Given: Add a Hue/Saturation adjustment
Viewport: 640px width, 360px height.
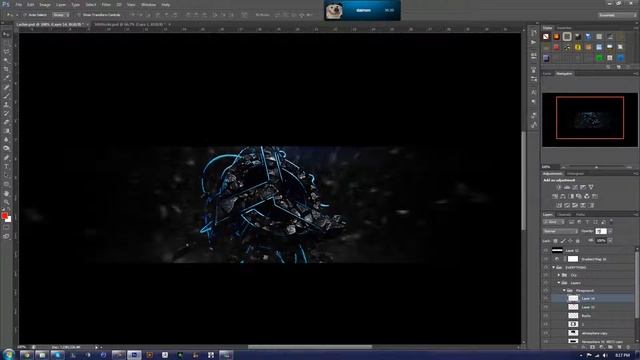Looking at the screenshot, I should pyautogui.click(x=555, y=196).
